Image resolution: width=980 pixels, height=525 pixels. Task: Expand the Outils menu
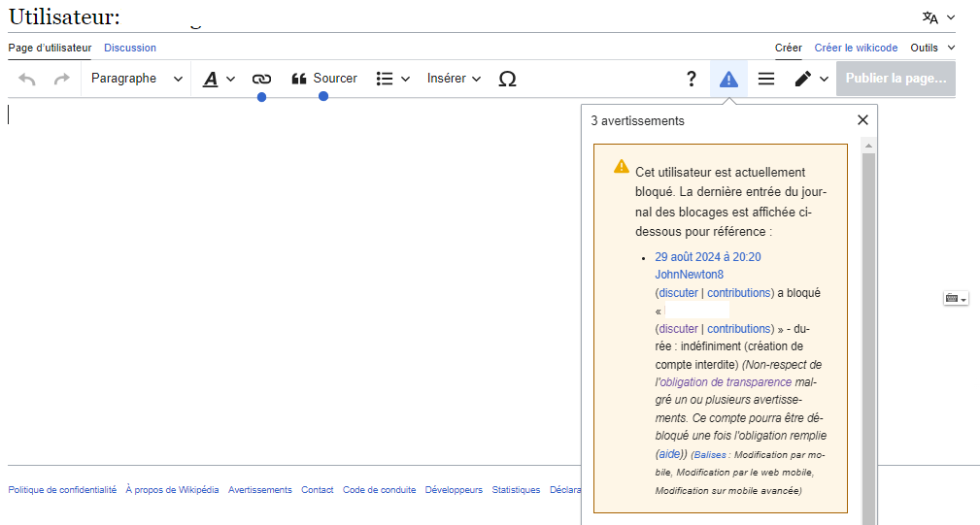pyautogui.click(x=932, y=48)
